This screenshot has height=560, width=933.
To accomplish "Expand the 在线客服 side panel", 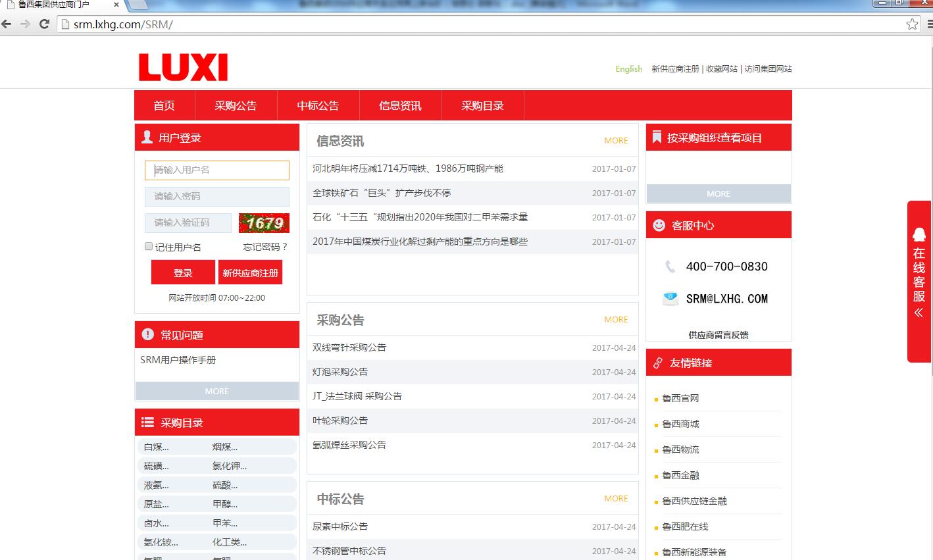I will pyautogui.click(x=919, y=282).
